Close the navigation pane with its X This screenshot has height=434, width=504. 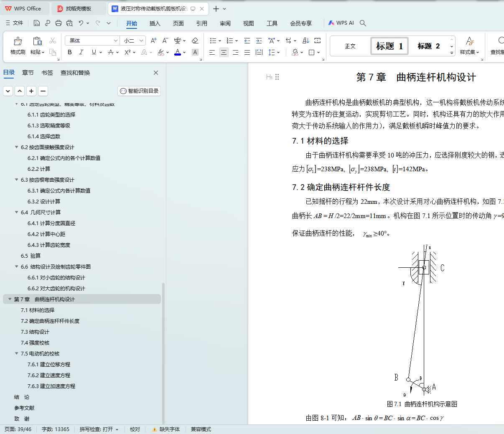pos(156,73)
